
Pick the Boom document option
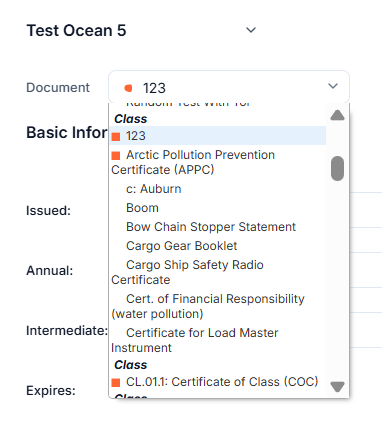tap(218, 208)
